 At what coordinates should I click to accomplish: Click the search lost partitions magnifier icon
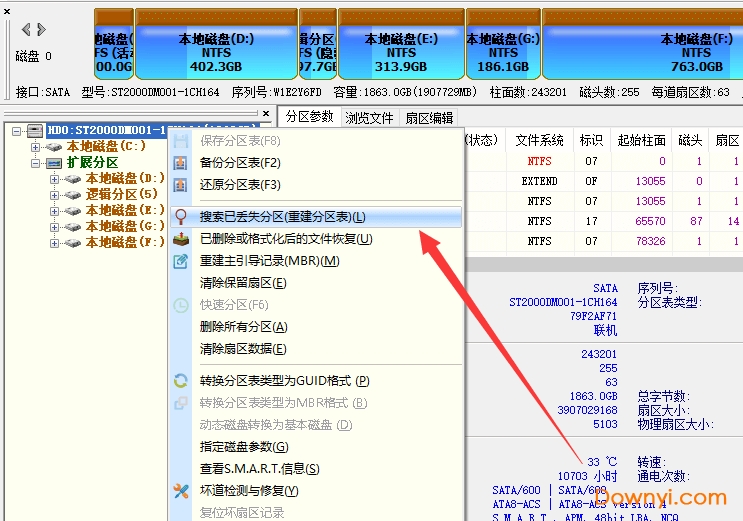click(181, 217)
